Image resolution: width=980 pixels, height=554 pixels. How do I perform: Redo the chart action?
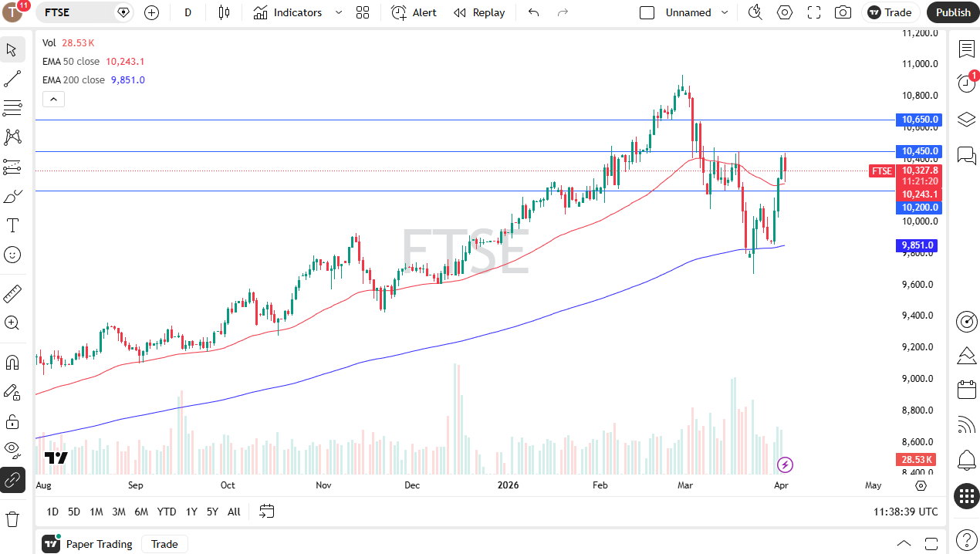[x=563, y=12]
